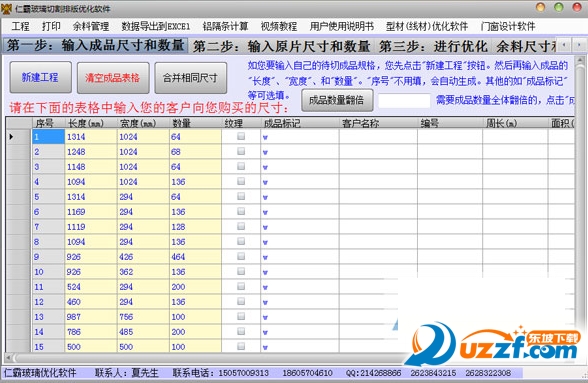Click the 清空成品表格 button
This screenshot has width=588, height=383.
pyautogui.click(x=112, y=78)
